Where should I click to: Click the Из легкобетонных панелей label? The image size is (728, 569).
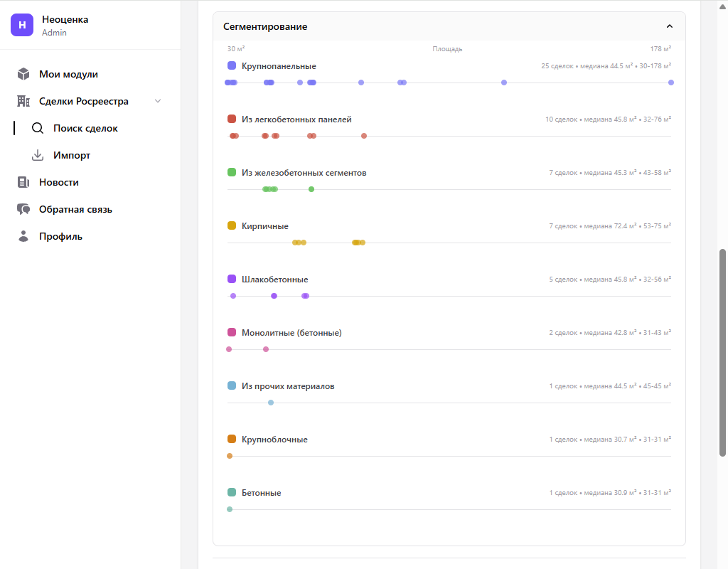click(296, 119)
